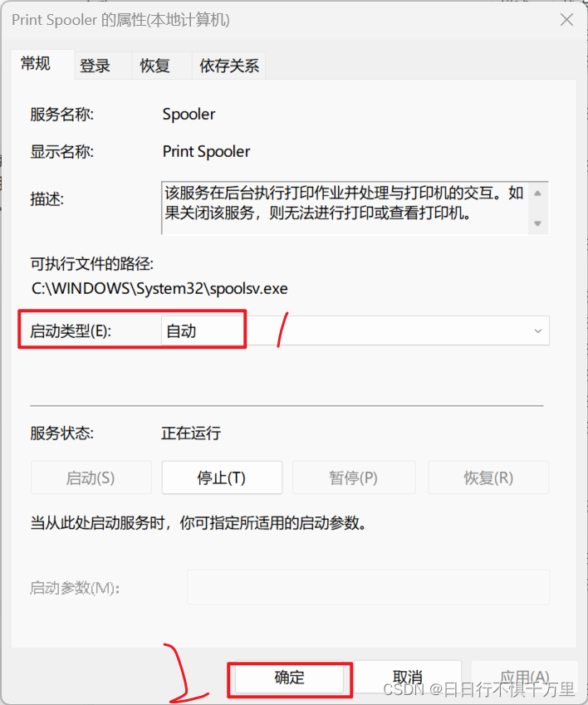Click the description scroll up arrow
The image size is (588, 705).
click(x=537, y=193)
